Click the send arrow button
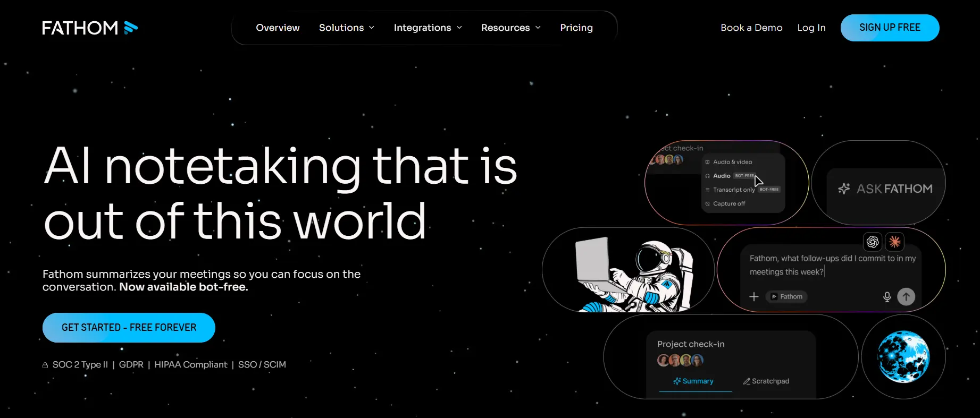The width and height of the screenshot is (980, 418). [906, 296]
